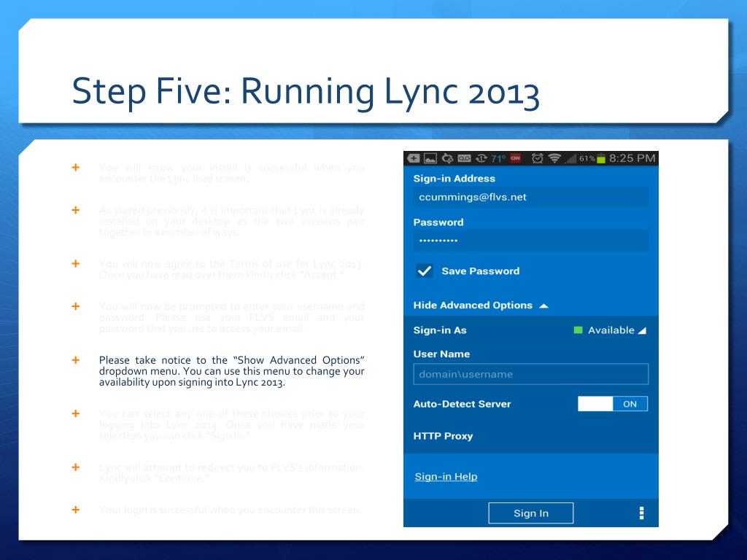Tap the Wi-Fi signal icon
Viewport: 747px width, 560px height.
pyautogui.click(x=554, y=158)
